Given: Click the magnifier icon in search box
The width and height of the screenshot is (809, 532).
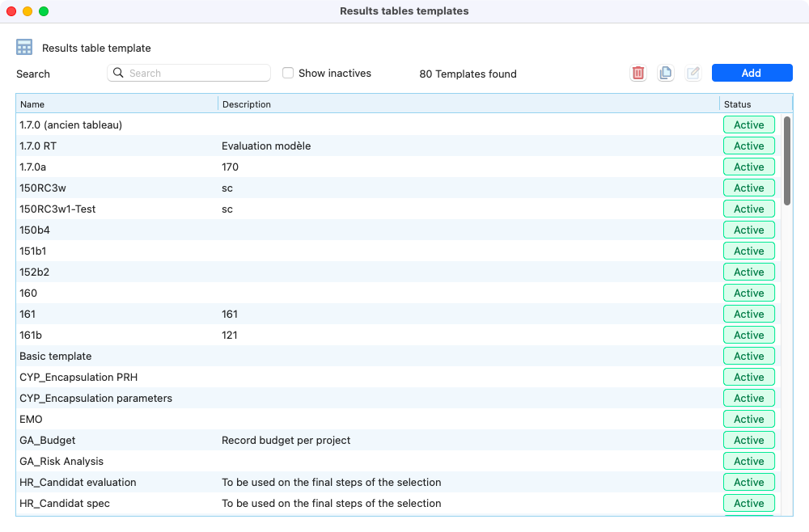Looking at the screenshot, I should [x=118, y=73].
